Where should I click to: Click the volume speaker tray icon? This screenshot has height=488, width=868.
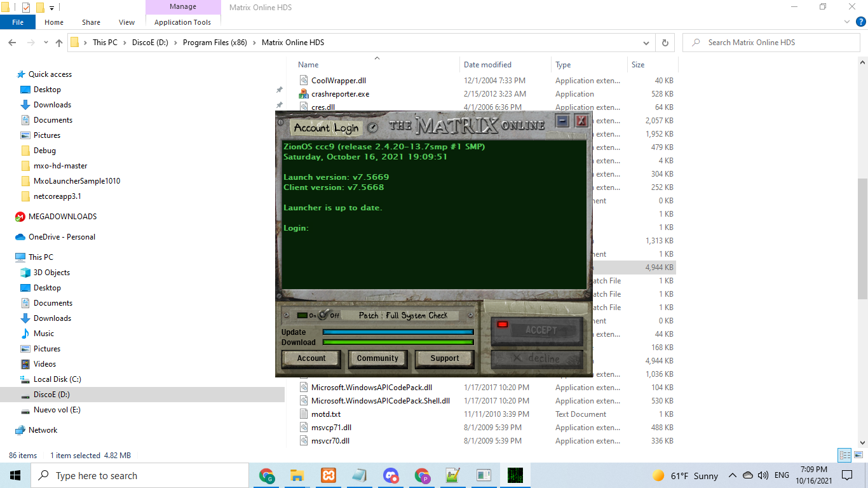763,475
